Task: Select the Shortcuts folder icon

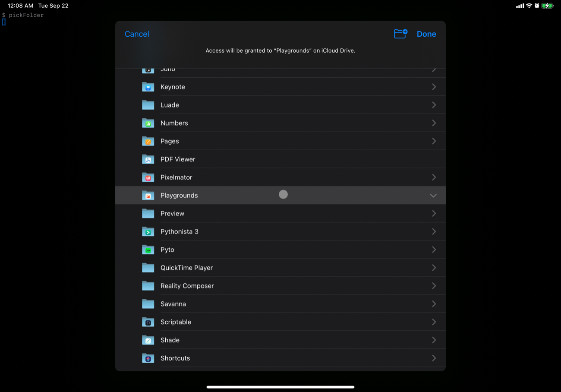Action: click(x=148, y=359)
